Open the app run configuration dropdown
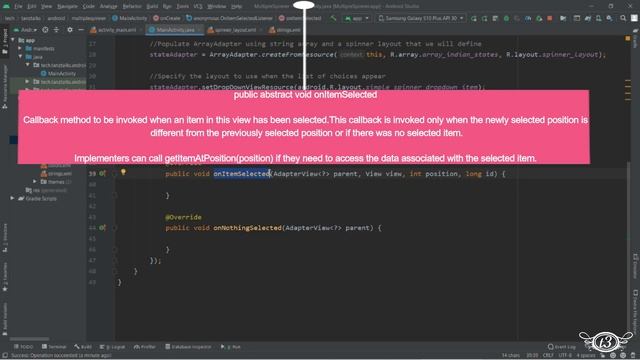640x360 pixels. (x=357, y=18)
